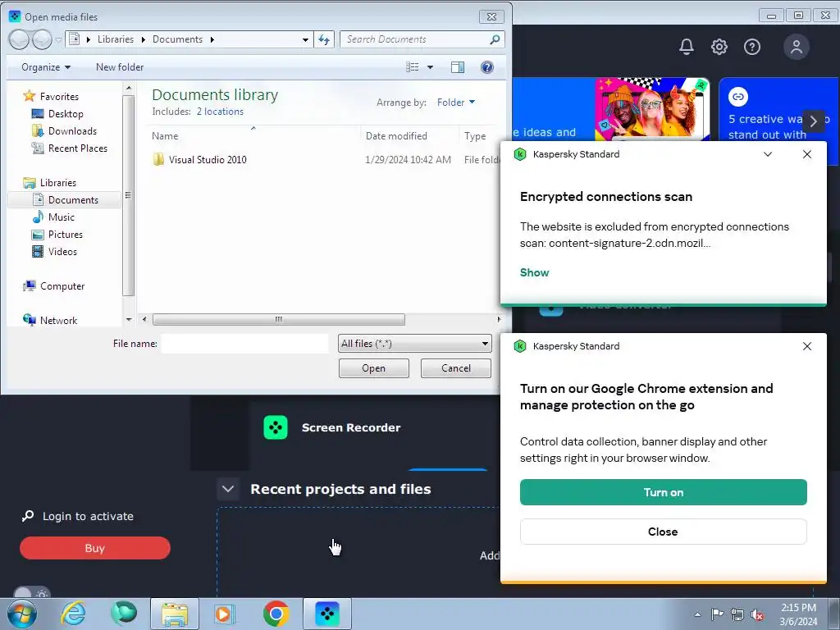Open the file dialog help icon
This screenshot has width=840, height=630.
click(487, 67)
